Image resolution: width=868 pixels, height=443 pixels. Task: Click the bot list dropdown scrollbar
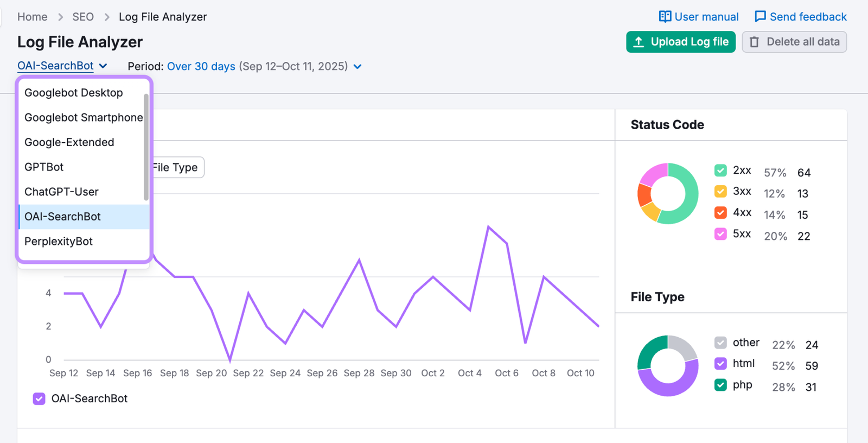click(x=146, y=147)
